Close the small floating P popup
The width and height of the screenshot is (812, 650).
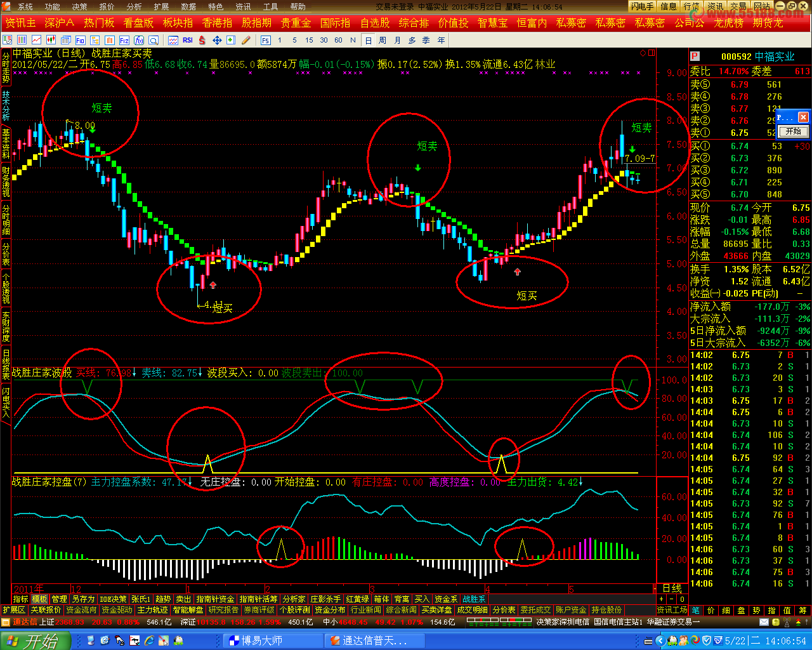[x=803, y=117]
